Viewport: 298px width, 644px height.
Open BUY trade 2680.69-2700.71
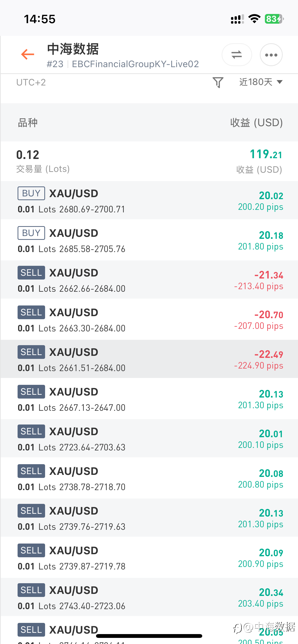pos(149,200)
